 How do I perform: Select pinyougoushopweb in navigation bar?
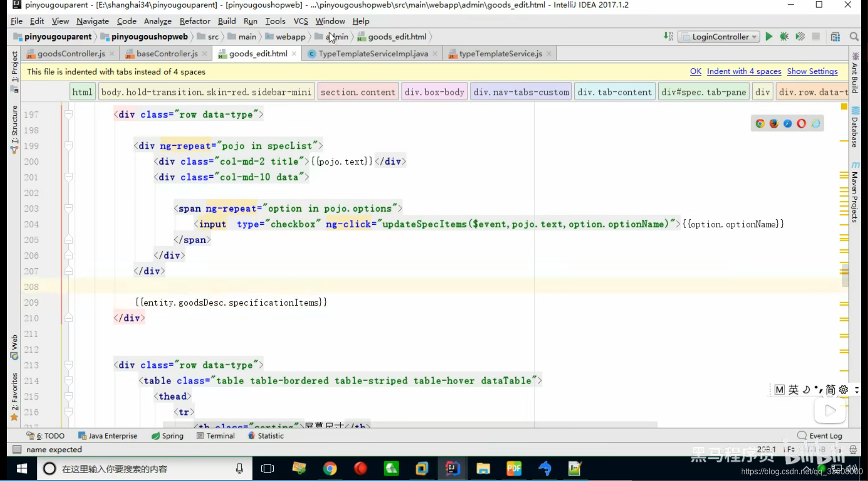[145, 36]
